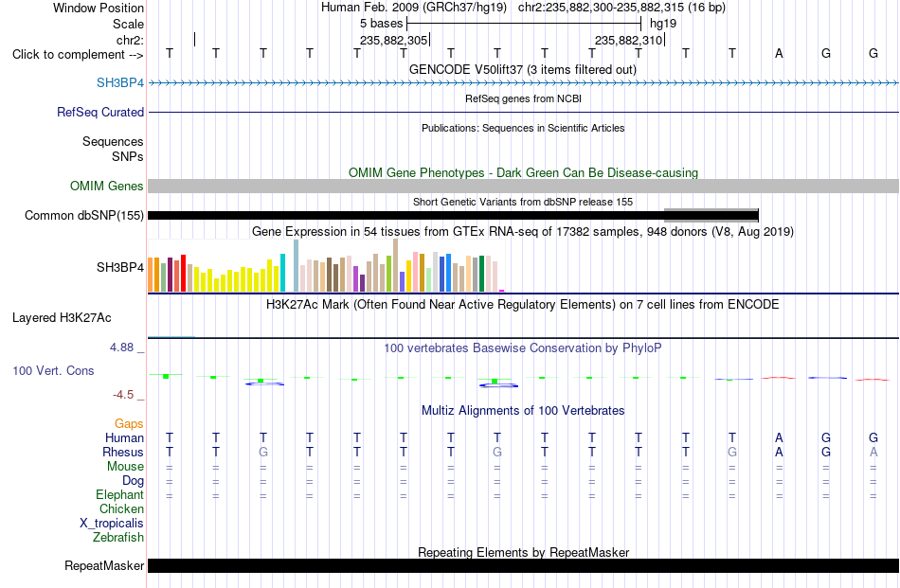Click the black RepeatMasker element bar
The image size is (900, 588).
click(524, 565)
